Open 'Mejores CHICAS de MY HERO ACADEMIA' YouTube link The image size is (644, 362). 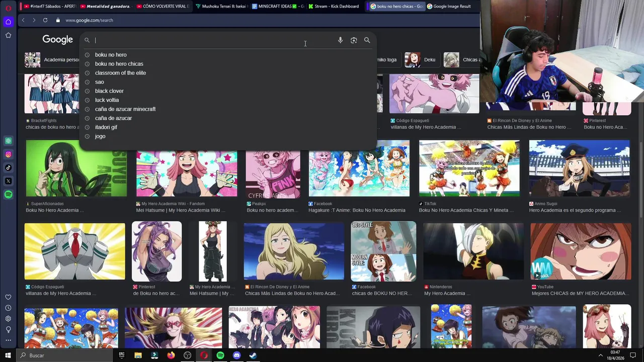(580, 293)
